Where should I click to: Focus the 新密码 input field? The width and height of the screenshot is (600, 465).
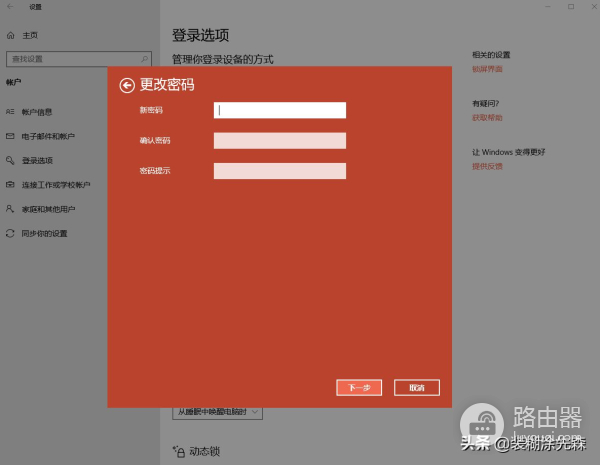point(280,110)
